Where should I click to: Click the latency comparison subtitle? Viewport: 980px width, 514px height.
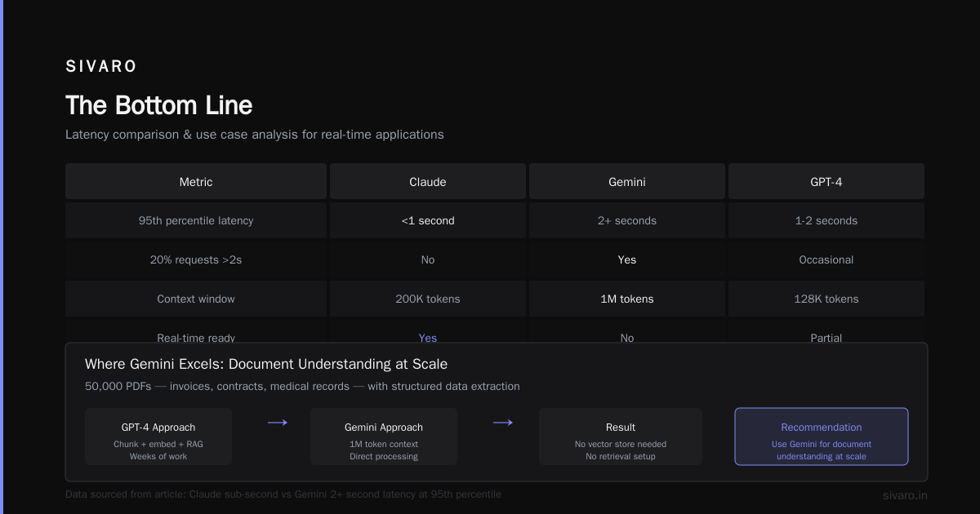click(255, 135)
